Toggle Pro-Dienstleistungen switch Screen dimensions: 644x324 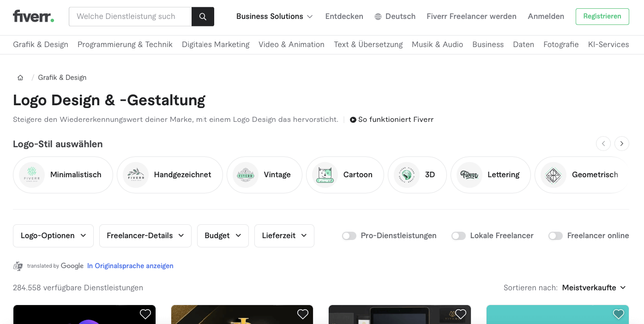tap(349, 236)
